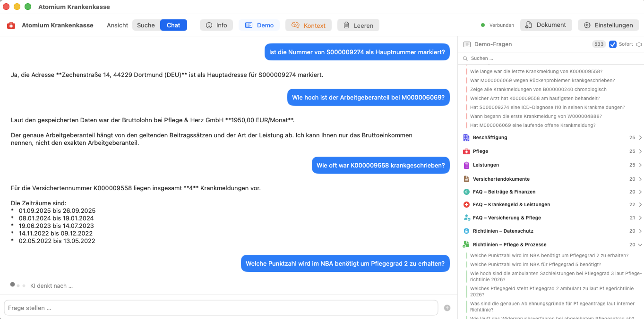Open the Dokument button
Image resolution: width=644 pixels, height=319 pixels.
[546, 25]
